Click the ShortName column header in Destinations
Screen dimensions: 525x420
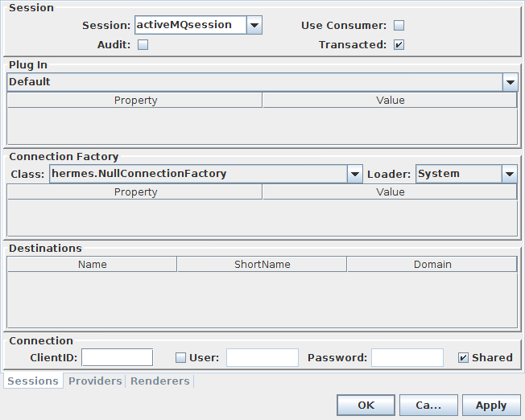pos(262,264)
